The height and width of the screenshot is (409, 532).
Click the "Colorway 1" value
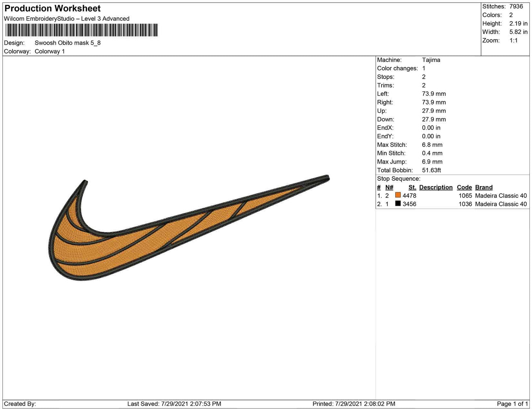50,51
